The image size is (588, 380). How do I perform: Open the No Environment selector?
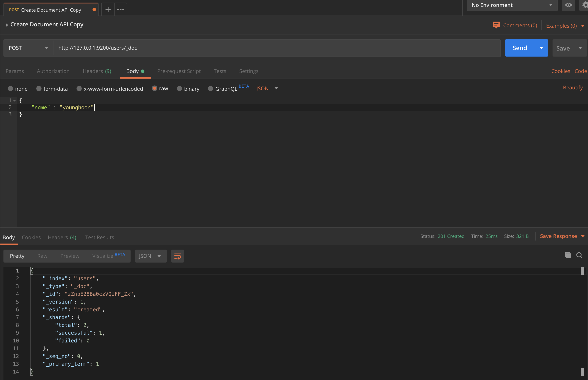(512, 5)
